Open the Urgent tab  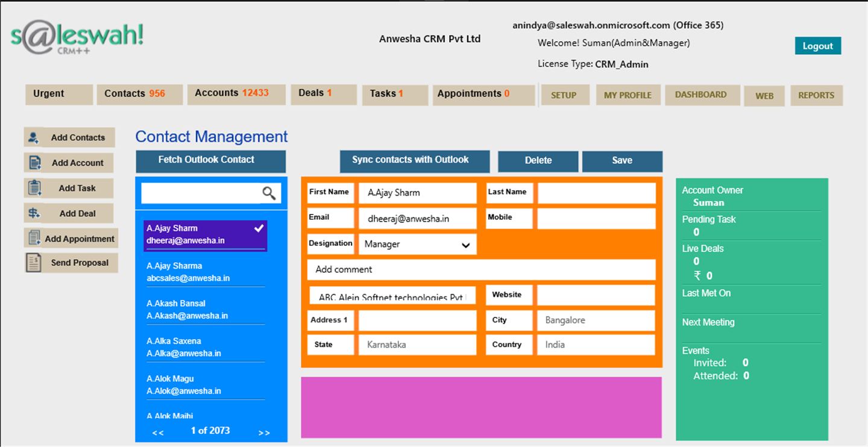(59, 95)
